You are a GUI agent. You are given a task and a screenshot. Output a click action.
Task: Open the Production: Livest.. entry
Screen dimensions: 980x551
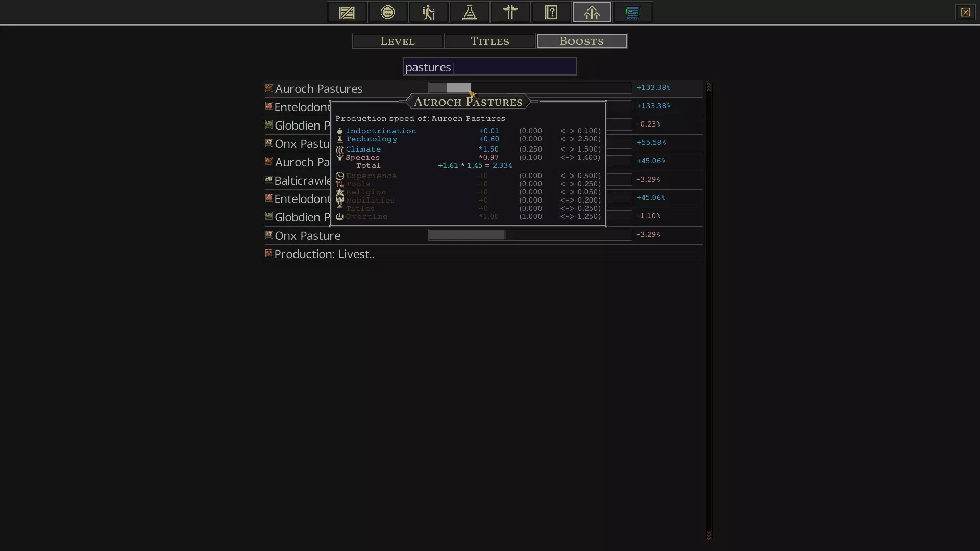coord(324,254)
